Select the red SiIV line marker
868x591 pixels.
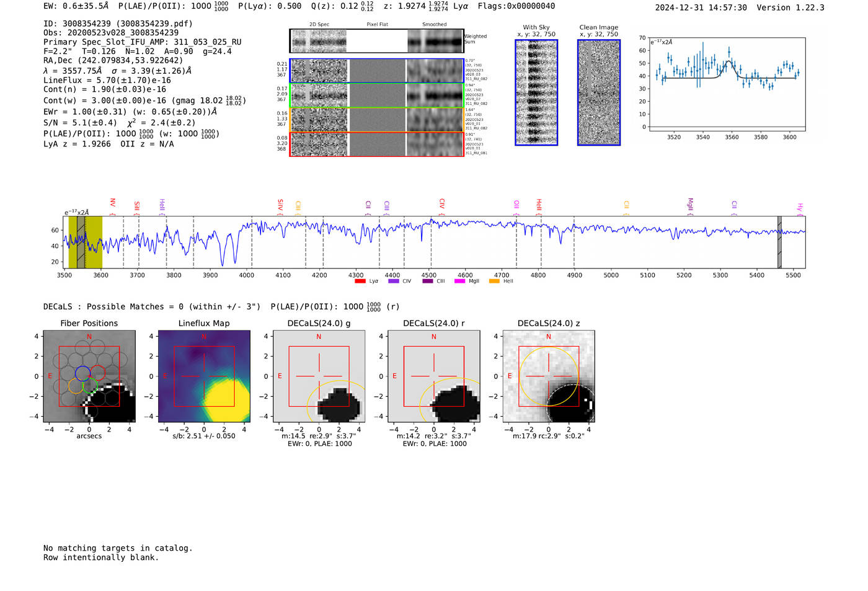[x=280, y=205]
